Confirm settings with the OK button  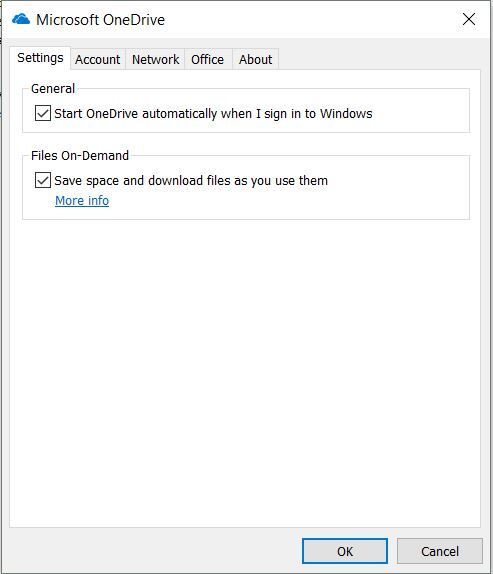pos(345,551)
